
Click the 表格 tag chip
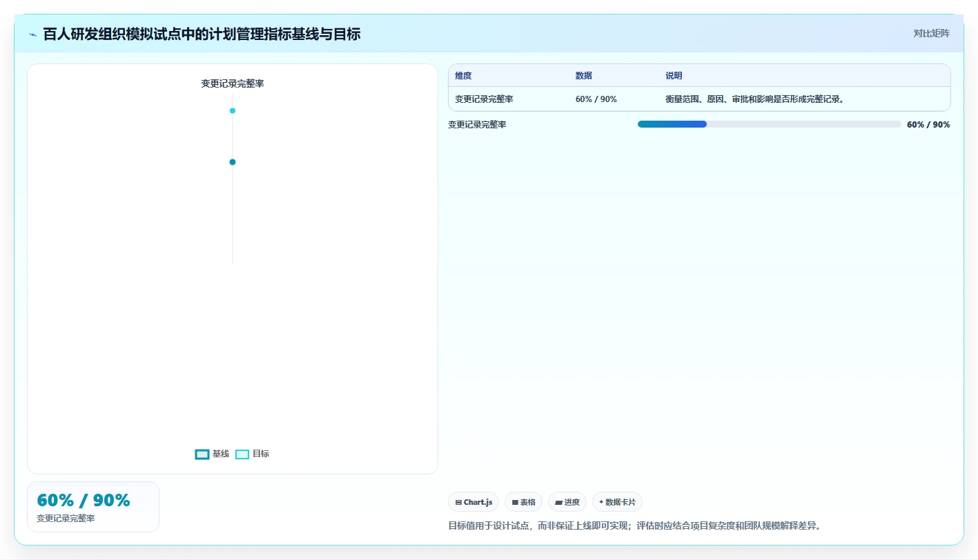pos(524,502)
